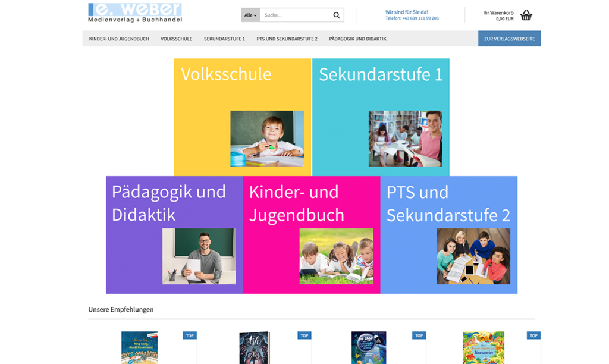Image resolution: width=609 pixels, height=364 pixels.
Task: Open PTS und Sekundarstufe 2 menu
Action: click(x=287, y=39)
